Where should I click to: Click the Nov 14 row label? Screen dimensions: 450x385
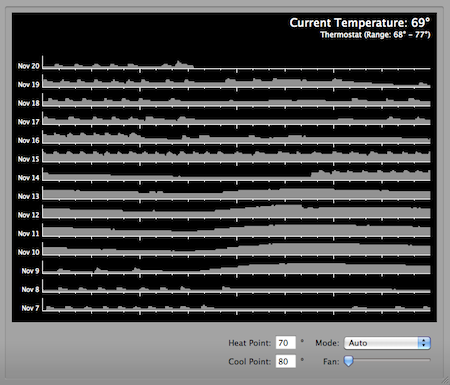pos(28,178)
